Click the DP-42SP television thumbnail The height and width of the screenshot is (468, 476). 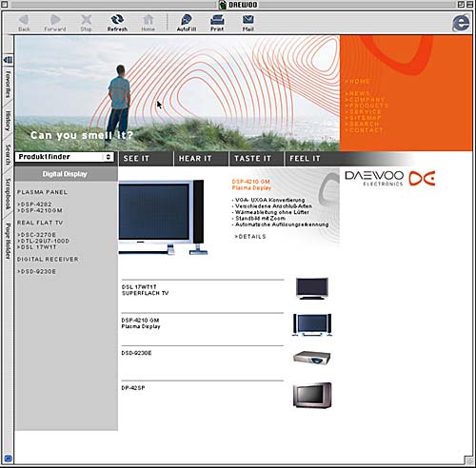coord(312,395)
